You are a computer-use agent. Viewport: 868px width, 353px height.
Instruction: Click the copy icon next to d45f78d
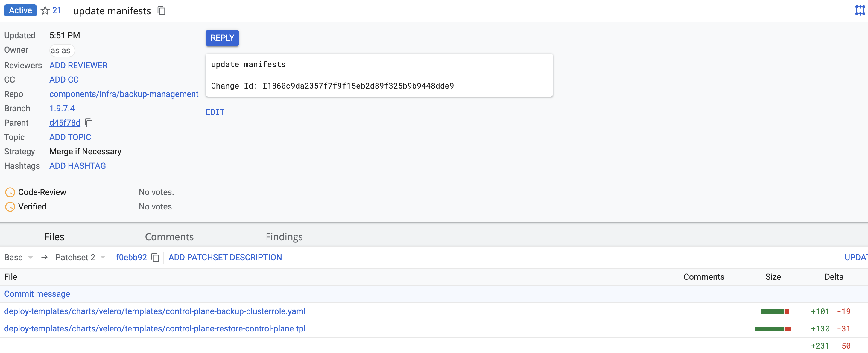pos(88,123)
